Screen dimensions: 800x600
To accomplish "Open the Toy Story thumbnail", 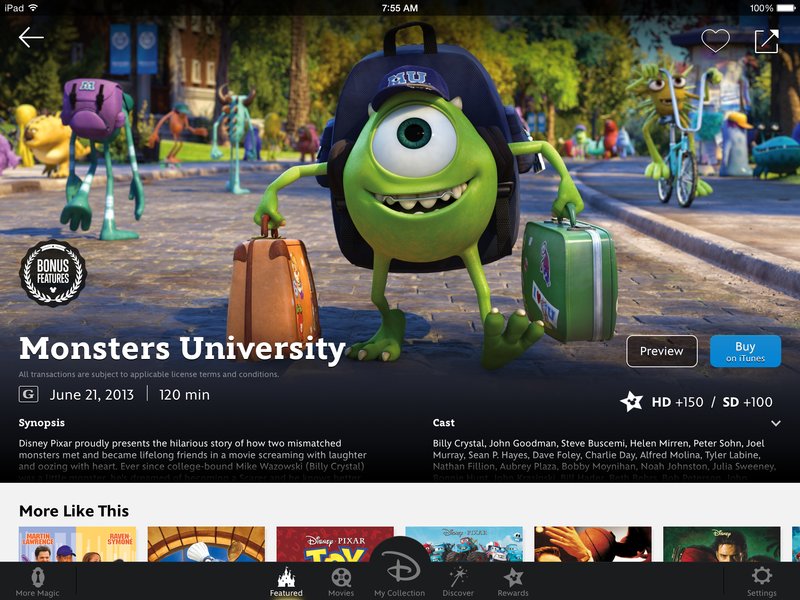I will coord(335,544).
